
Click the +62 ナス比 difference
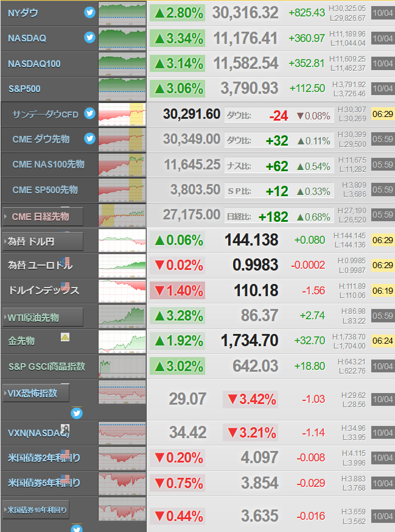pos(277,166)
